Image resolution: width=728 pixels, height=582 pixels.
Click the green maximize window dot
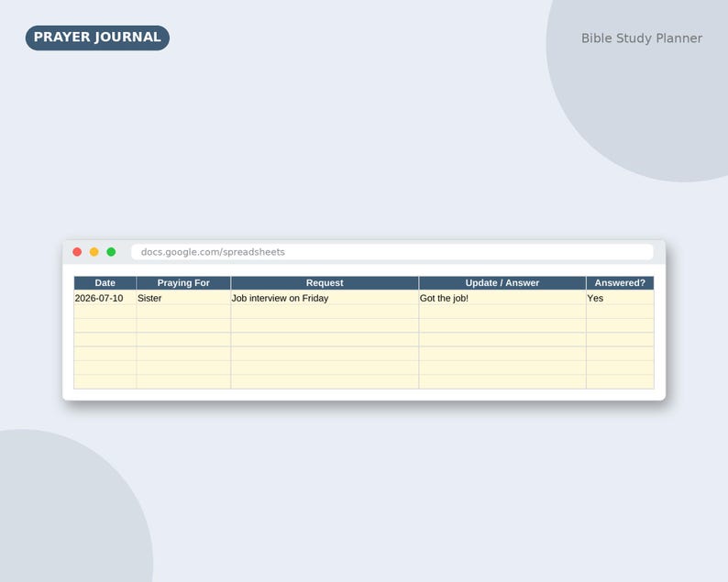[112, 252]
